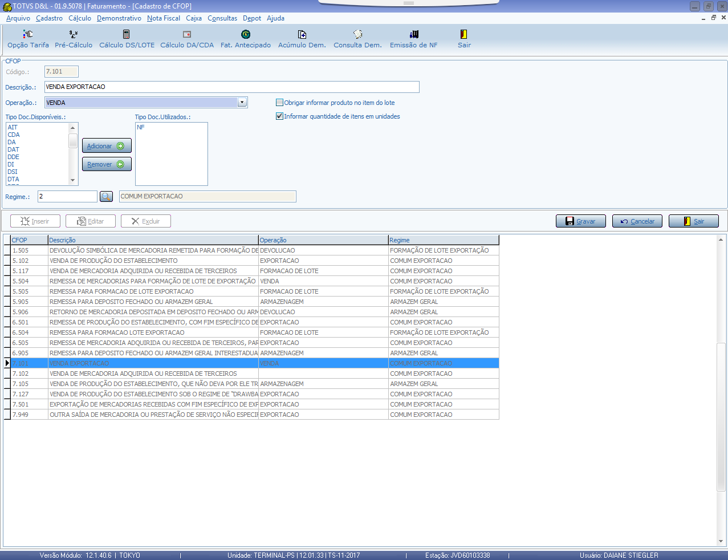Click the Descrição column header in grid

point(153,240)
